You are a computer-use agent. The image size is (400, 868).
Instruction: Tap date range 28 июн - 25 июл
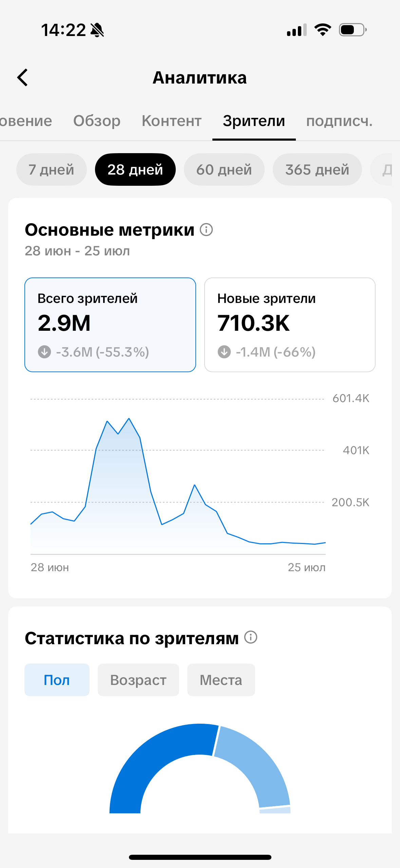pyautogui.click(x=77, y=251)
